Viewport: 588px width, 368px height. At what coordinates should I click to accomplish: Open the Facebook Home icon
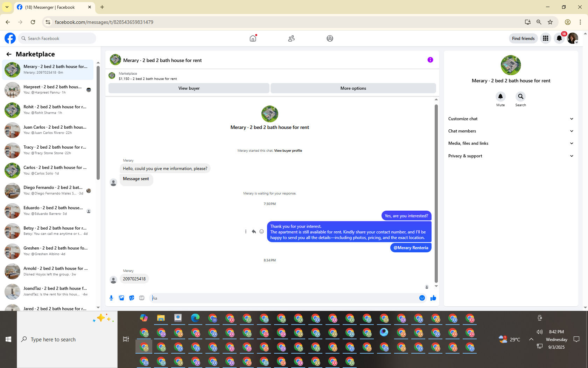coord(253,38)
